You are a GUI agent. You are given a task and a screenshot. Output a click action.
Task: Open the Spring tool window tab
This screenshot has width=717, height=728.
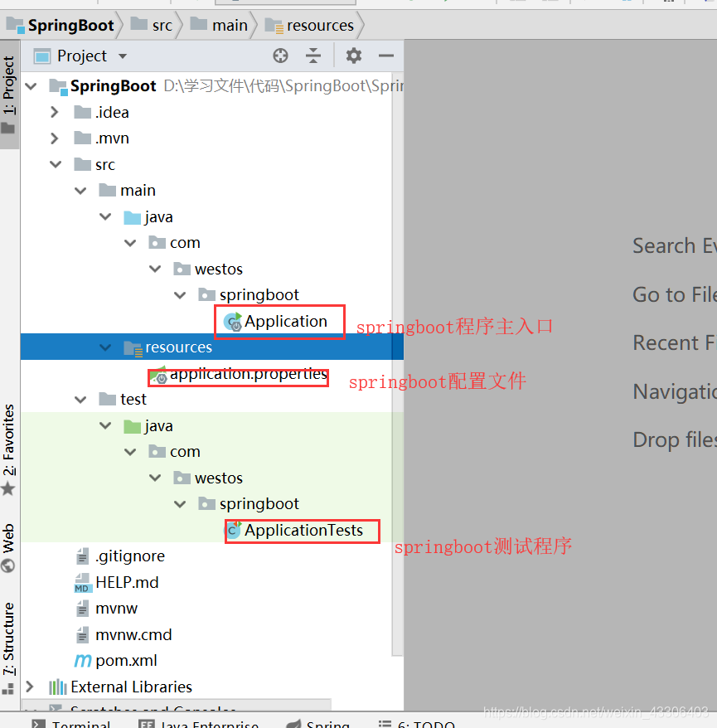pos(318,723)
